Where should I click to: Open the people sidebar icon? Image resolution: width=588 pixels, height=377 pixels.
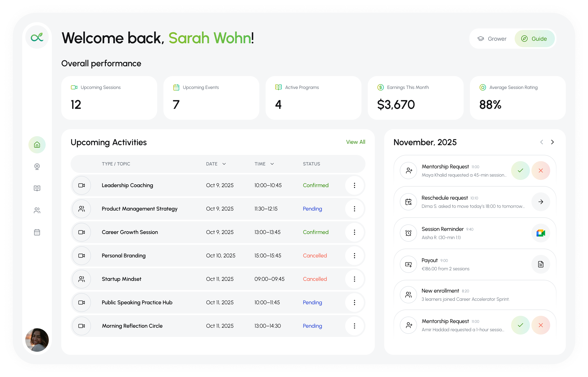[x=37, y=210]
